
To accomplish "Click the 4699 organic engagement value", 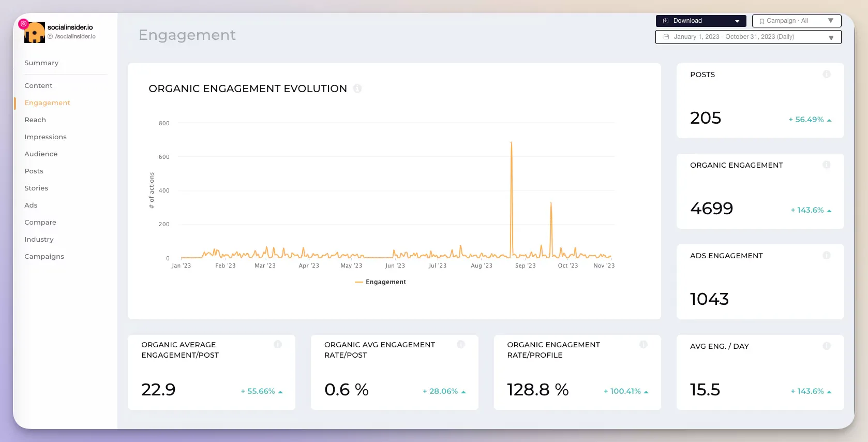I will point(712,209).
